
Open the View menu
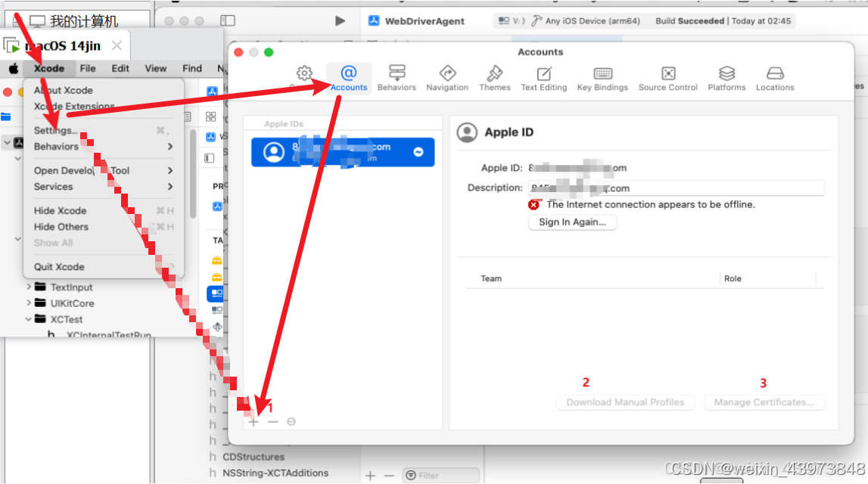click(156, 69)
